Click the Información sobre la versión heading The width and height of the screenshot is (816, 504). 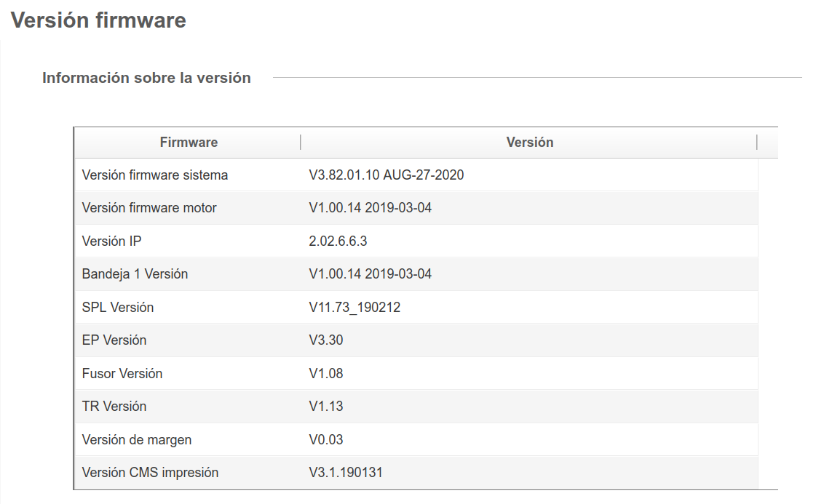tap(146, 78)
